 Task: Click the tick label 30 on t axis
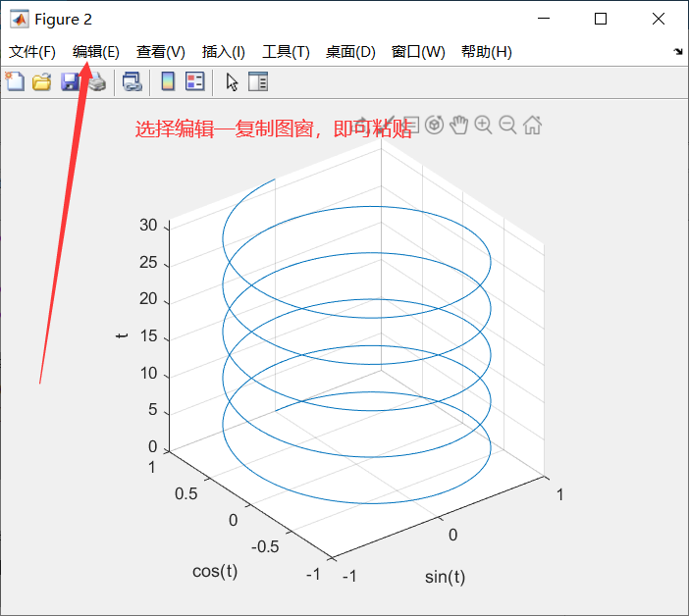[x=148, y=226]
